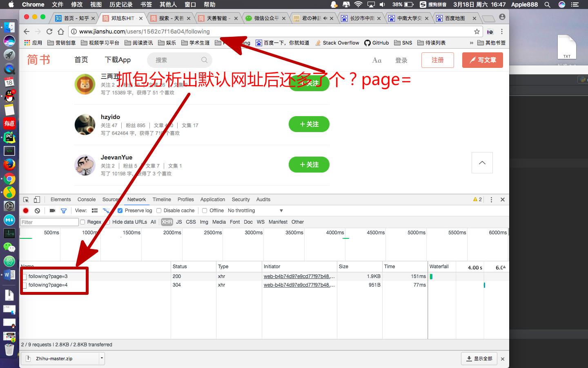Click the hzyido user avatar
Screen dimensions: 588x368
[85, 125]
